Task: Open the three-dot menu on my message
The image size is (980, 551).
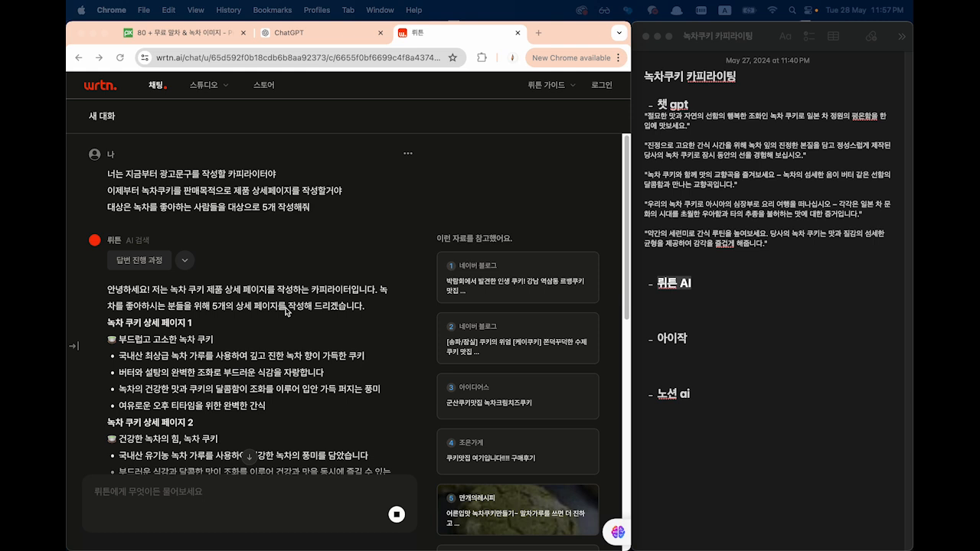Action: pos(408,154)
